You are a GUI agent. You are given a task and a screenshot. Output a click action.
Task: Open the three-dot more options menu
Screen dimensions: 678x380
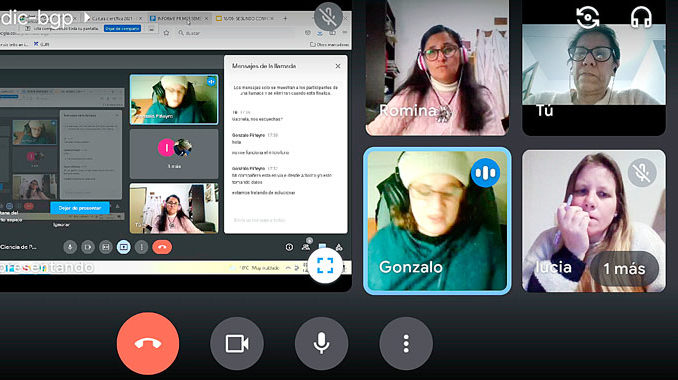[x=406, y=344]
